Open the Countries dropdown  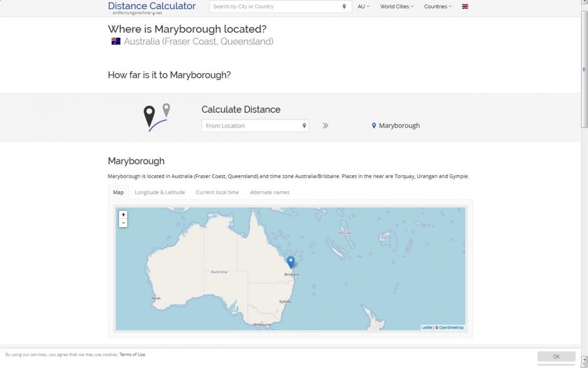[x=438, y=6]
